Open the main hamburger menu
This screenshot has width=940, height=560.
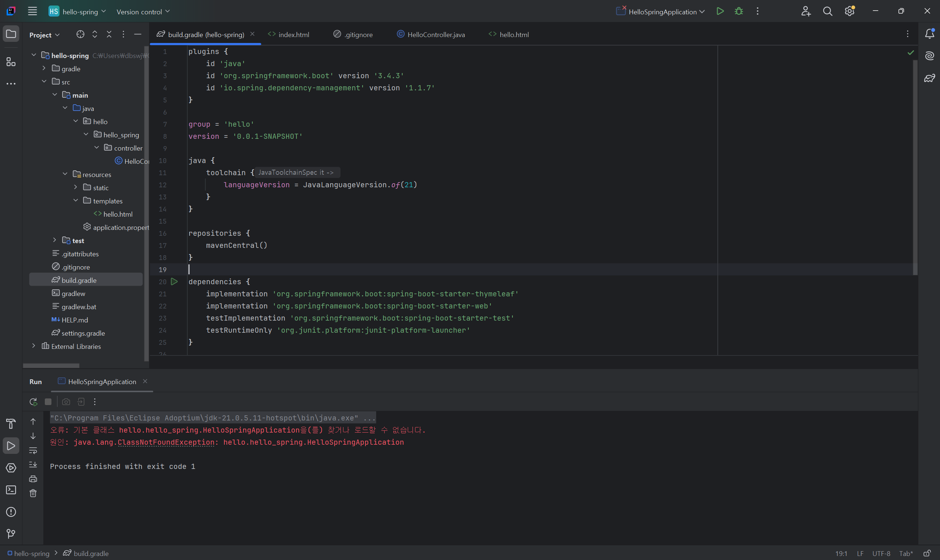pos(32,11)
